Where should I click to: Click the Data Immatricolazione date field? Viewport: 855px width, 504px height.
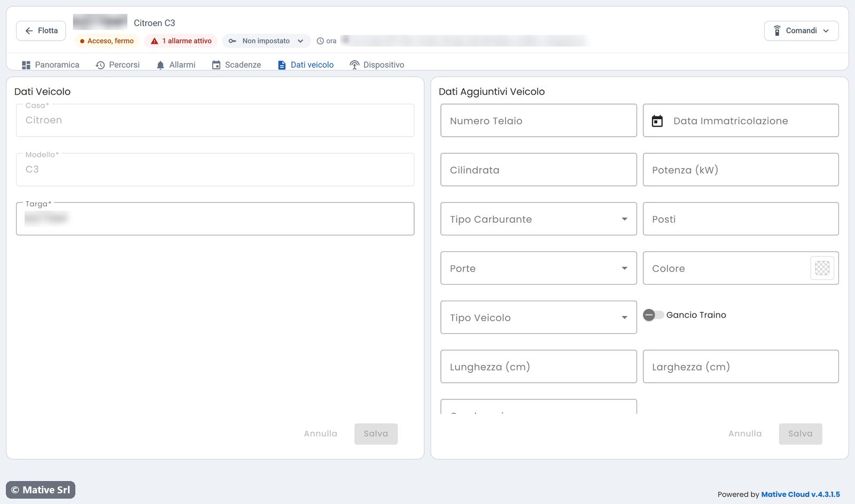coord(741,121)
